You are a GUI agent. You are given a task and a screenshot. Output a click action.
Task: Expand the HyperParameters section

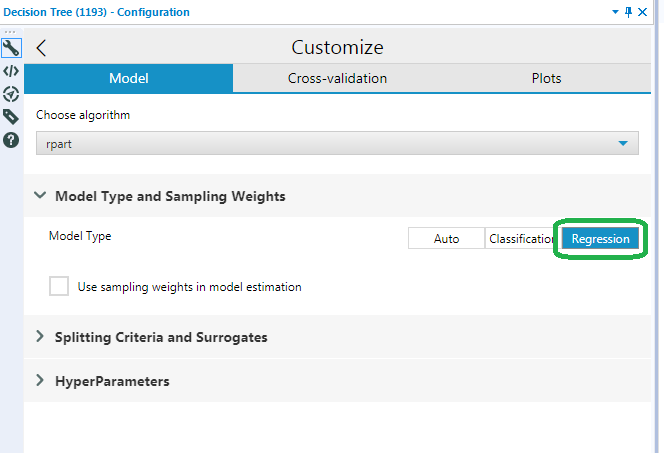[x=40, y=381]
